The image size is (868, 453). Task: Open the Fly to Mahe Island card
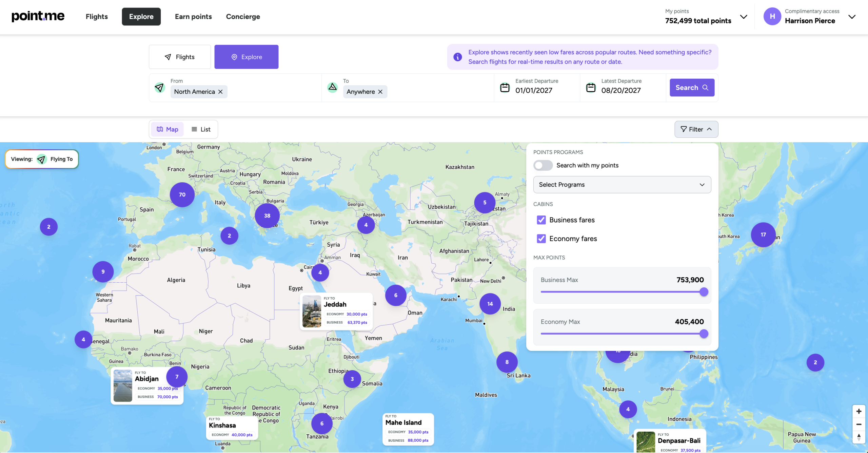(x=408, y=429)
